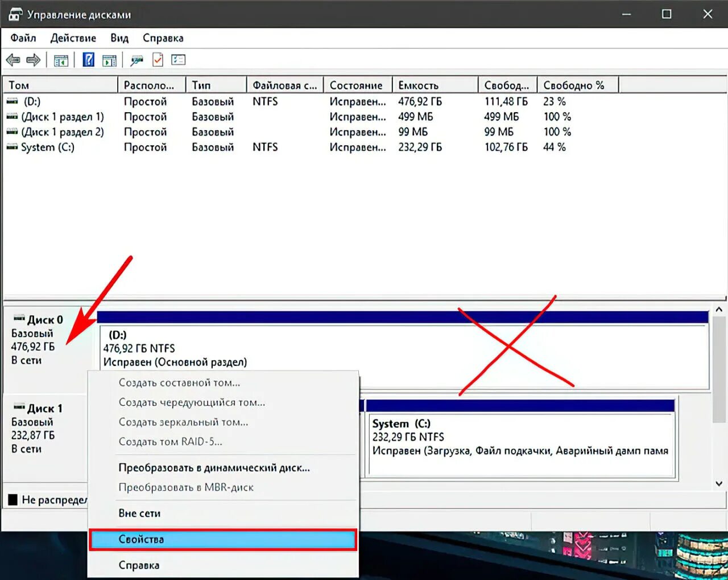
Task: Open help via the blue question-mark icon
Action: [x=89, y=60]
